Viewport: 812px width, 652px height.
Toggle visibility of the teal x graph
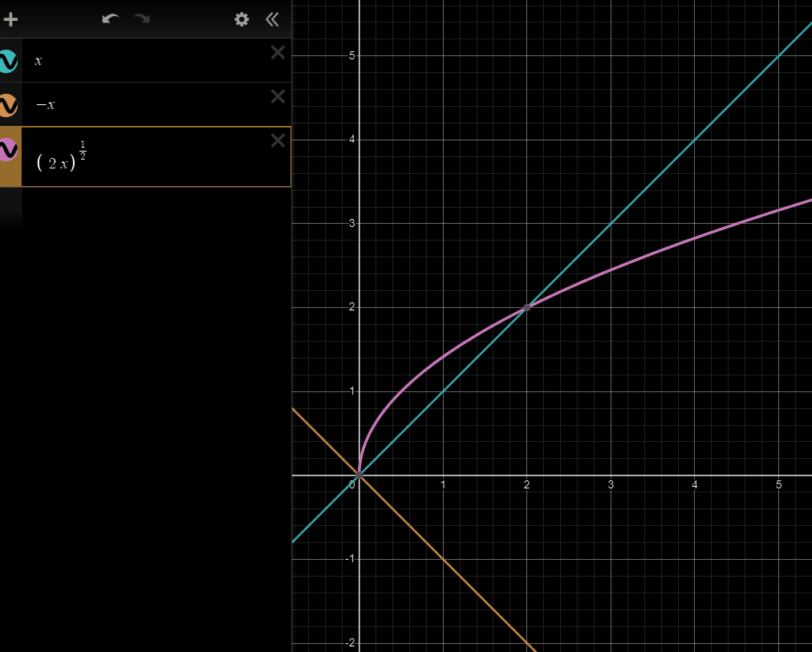(x=8, y=61)
